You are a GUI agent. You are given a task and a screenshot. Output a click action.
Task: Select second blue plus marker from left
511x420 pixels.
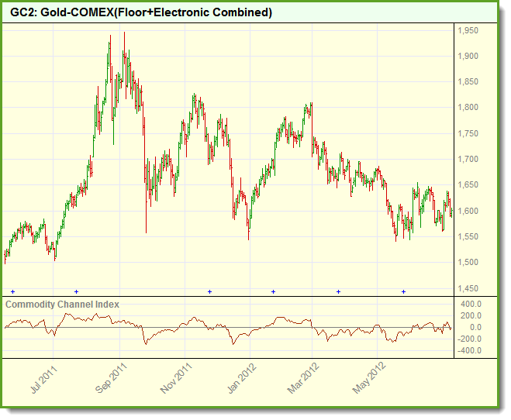pos(76,291)
